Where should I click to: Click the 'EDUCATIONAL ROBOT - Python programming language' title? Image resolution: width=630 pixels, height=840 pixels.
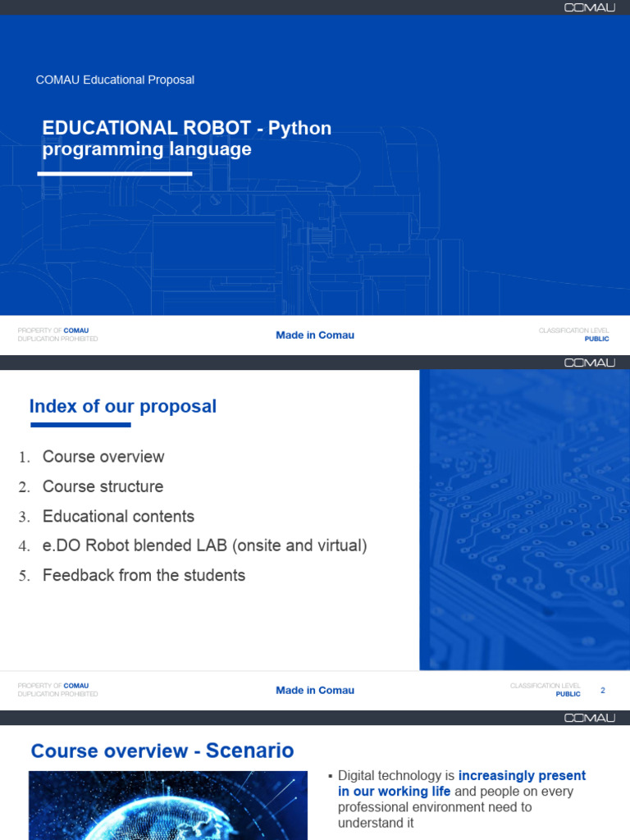186,138
